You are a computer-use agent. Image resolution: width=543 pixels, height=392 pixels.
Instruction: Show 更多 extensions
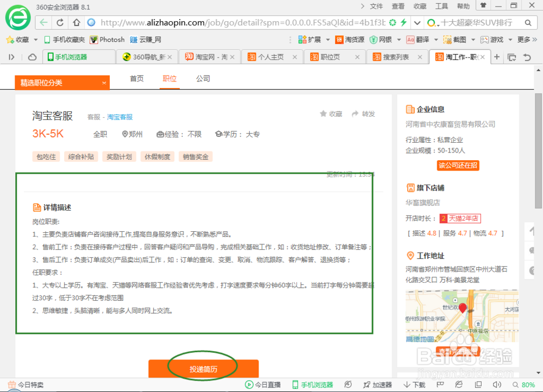click(x=527, y=40)
